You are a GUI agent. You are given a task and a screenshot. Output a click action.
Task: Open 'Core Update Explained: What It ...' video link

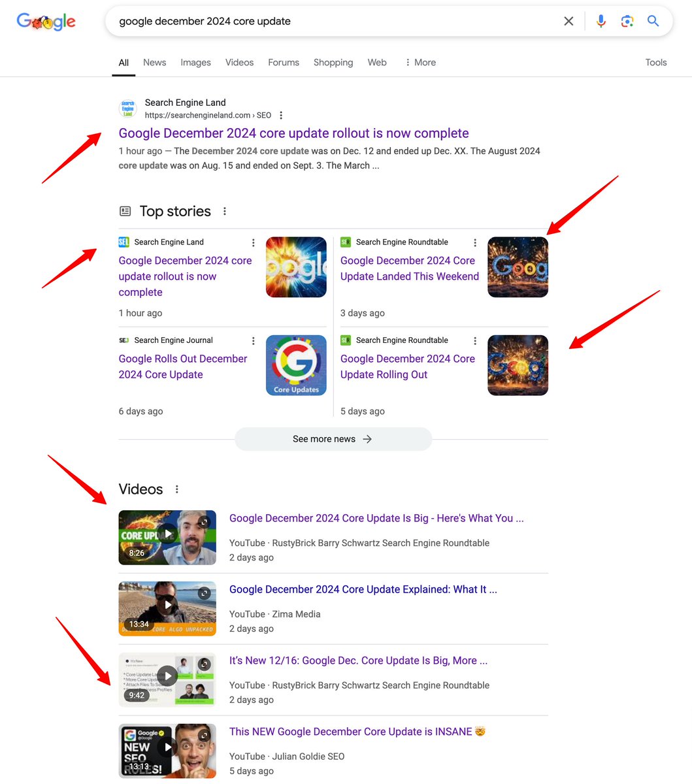coord(363,589)
